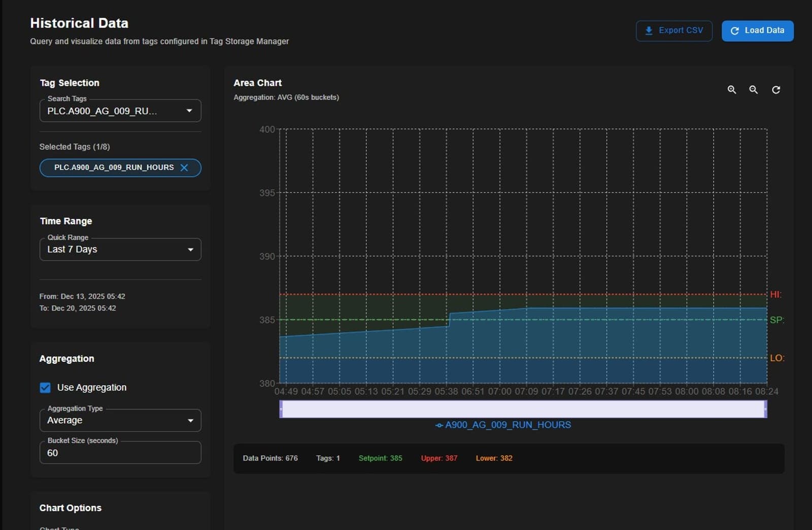Click the To: Dec 20, 2025 05:42 text

pos(78,308)
